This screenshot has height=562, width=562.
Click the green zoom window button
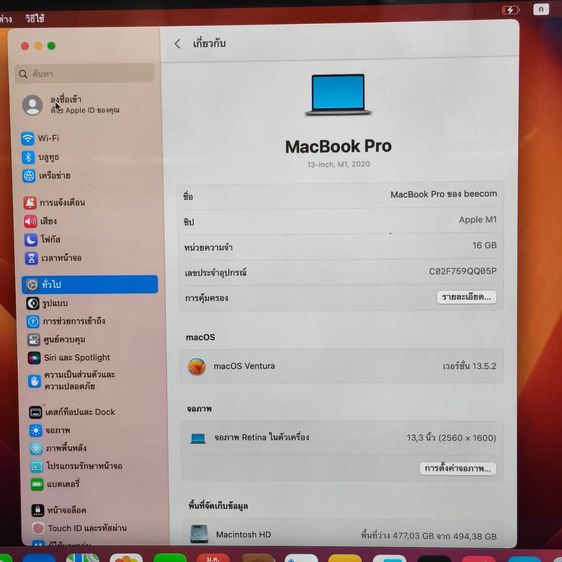tap(52, 46)
